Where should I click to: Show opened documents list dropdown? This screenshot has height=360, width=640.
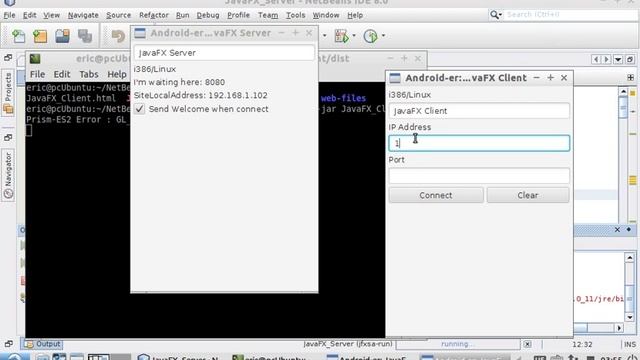(618, 60)
